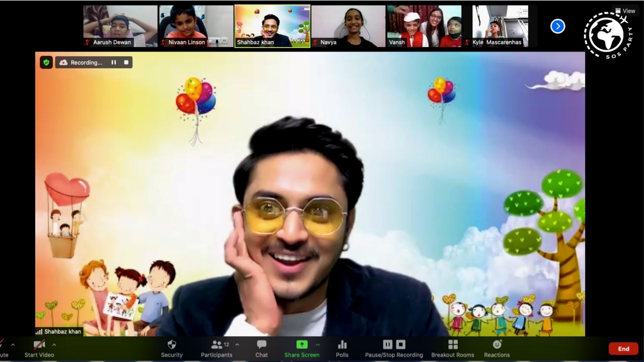Image resolution: width=644 pixels, height=362 pixels.
Task: Select Vansh's video thumbnail
Action: coord(424,26)
